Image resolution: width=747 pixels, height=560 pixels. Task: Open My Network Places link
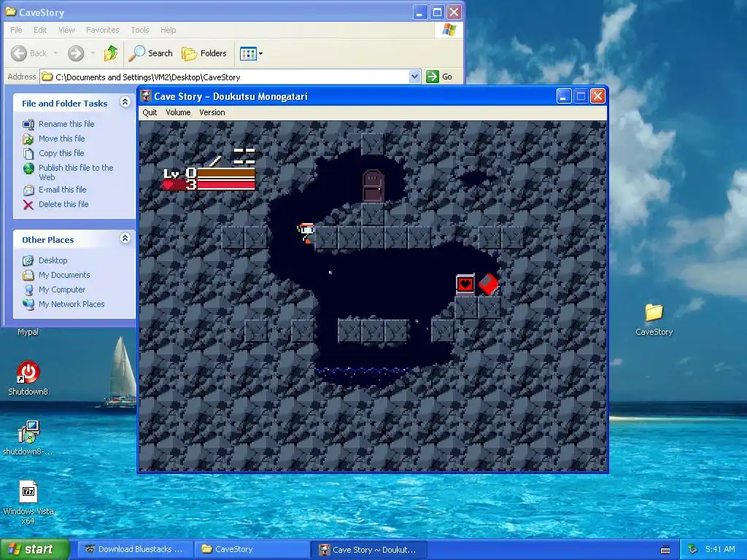71,304
